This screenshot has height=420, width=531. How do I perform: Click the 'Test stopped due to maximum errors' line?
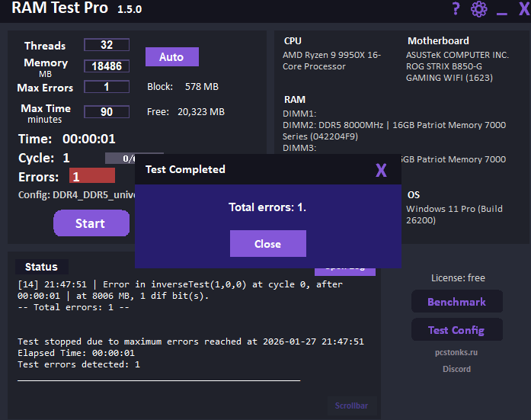tap(190, 341)
